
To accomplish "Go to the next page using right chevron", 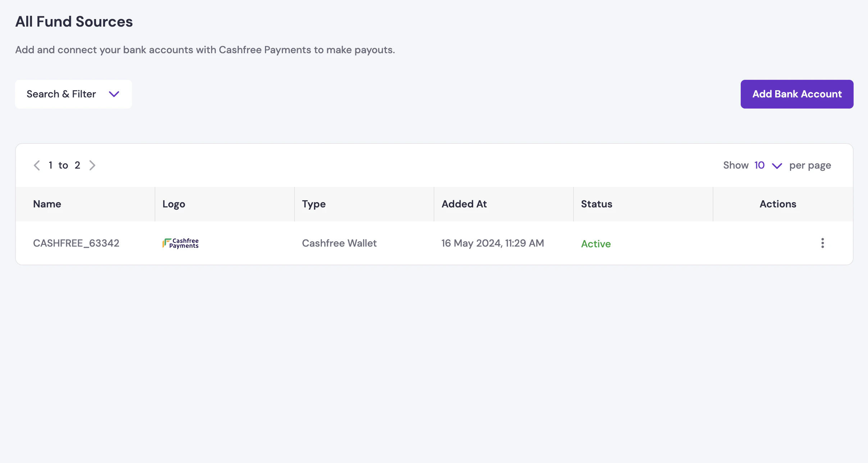I will pos(92,165).
